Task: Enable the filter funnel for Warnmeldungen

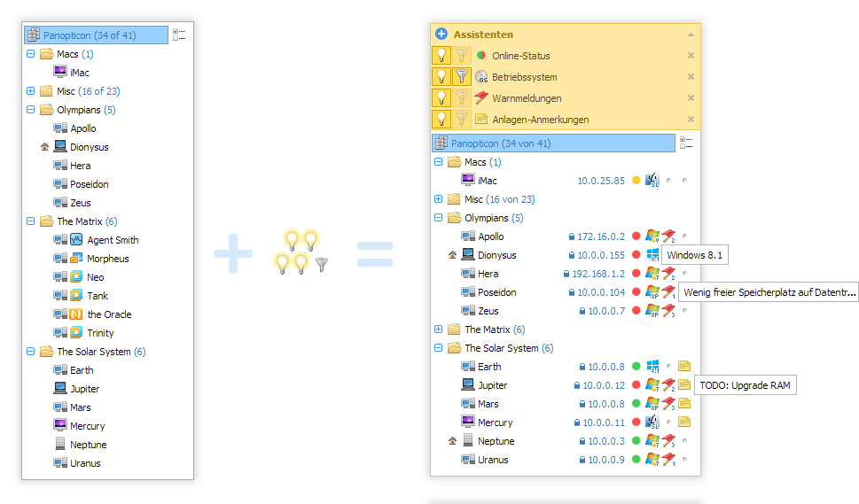Action: [x=461, y=98]
